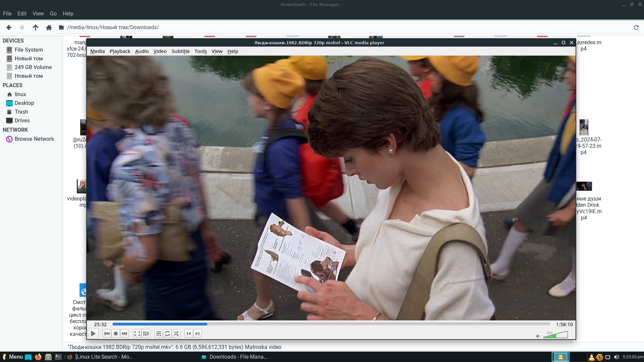Open File System in sidebar
Image resolution: width=644 pixels, height=362 pixels.
(x=29, y=50)
